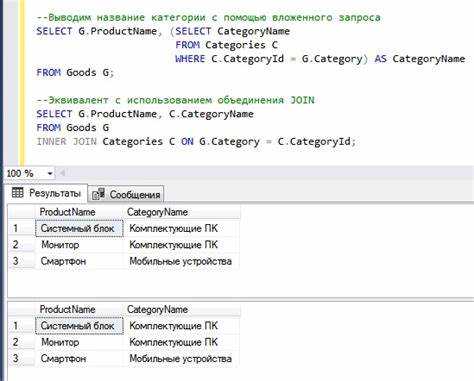Select 'Комплектующие ПК' in row 2 of first grid
Screen dimensions: 474x381
click(x=182, y=245)
